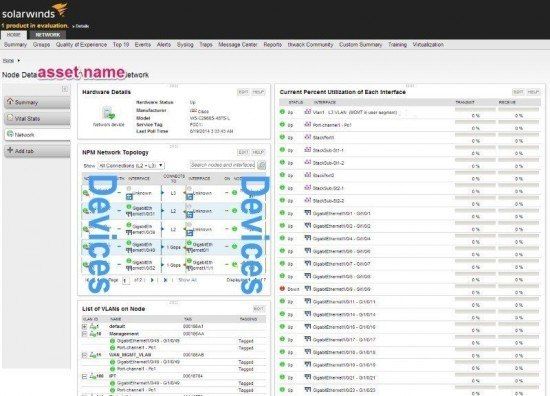This screenshot has width=550, height=396.
Task: Click the topology page number field
Action: [x=126, y=281]
